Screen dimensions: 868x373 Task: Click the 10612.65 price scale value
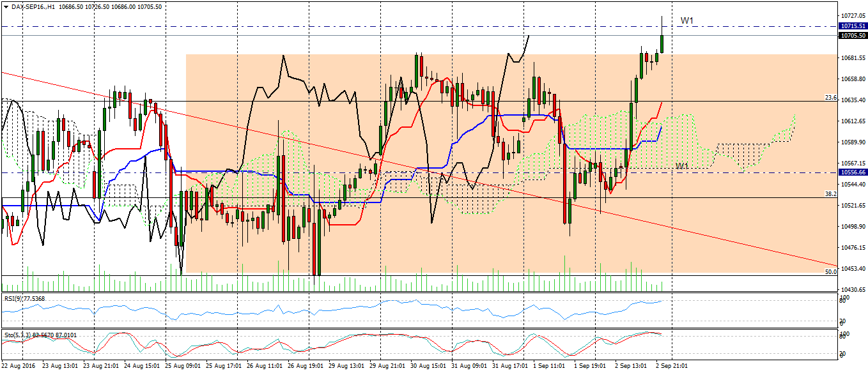(x=853, y=121)
